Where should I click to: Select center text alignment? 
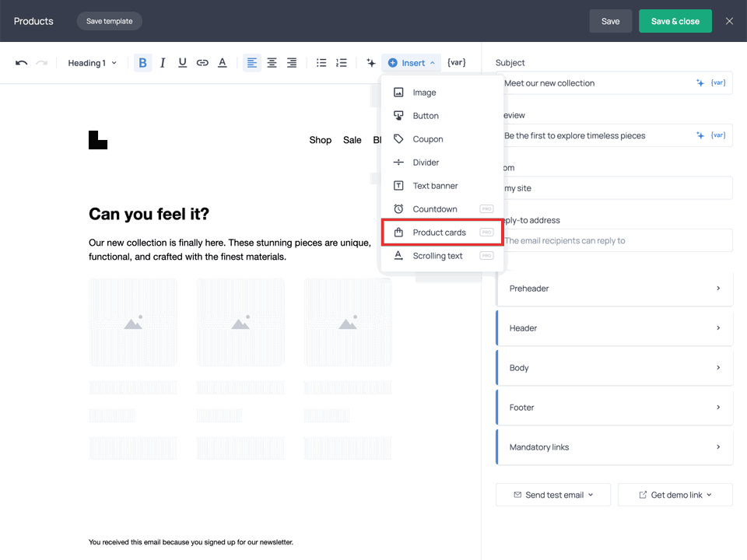(x=272, y=62)
